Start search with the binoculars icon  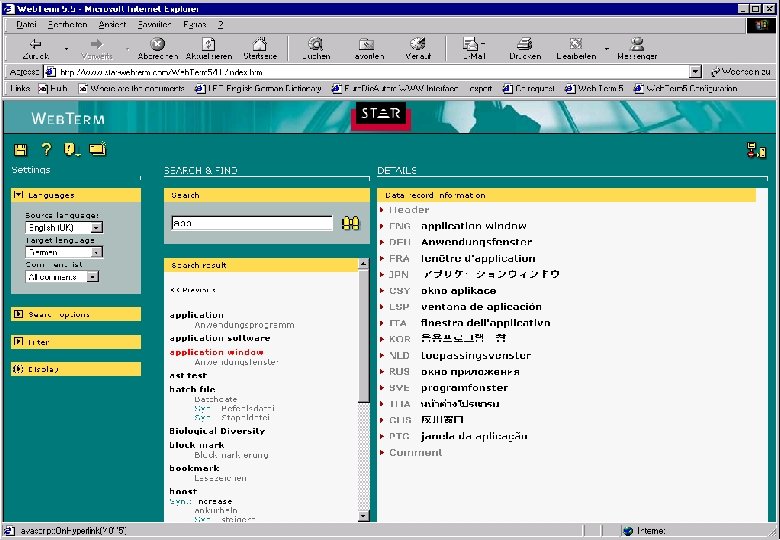[x=351, y=223]
